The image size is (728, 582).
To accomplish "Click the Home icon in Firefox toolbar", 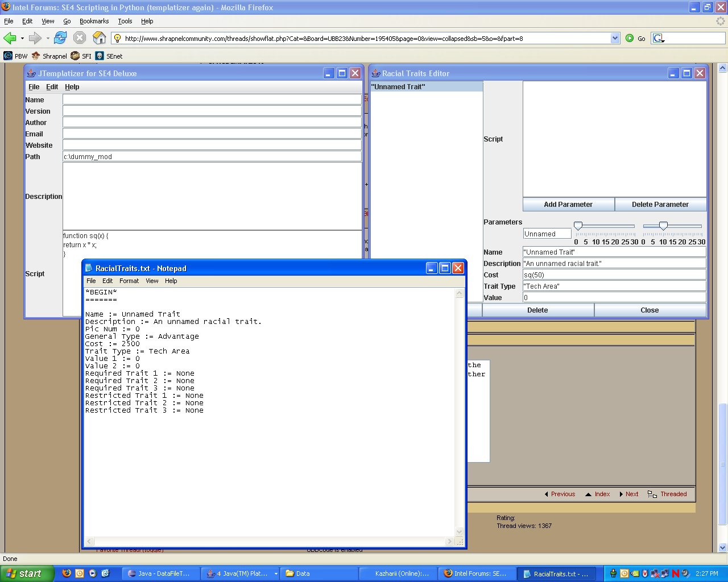I will coord(100,38).
